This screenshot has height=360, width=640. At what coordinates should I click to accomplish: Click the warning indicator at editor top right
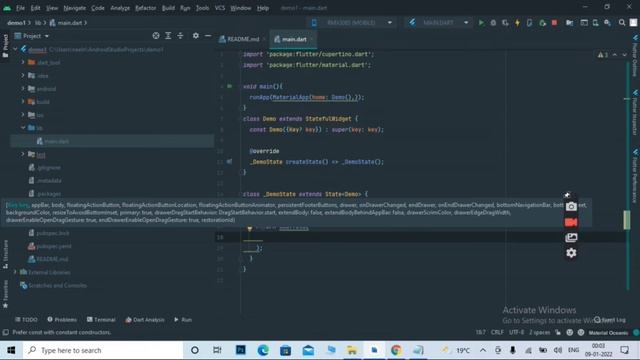(x=602, y=55)
